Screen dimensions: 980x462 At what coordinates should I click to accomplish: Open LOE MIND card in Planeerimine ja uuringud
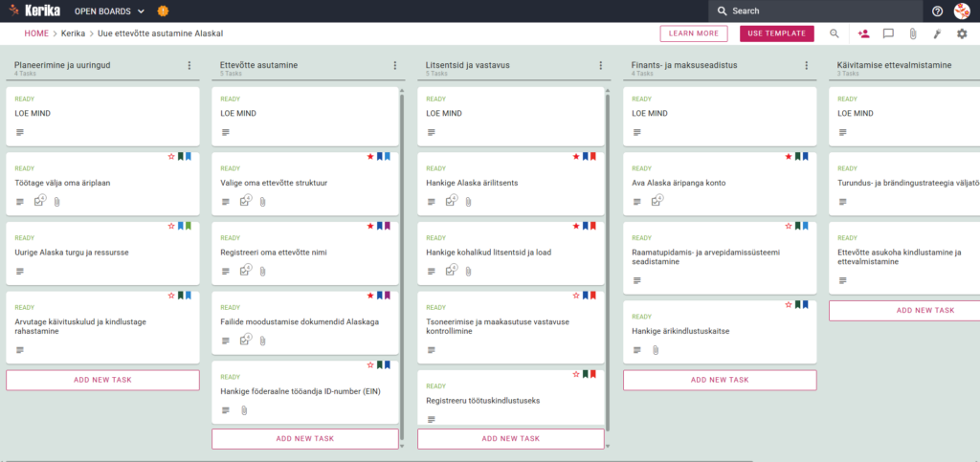pos(102,116)
